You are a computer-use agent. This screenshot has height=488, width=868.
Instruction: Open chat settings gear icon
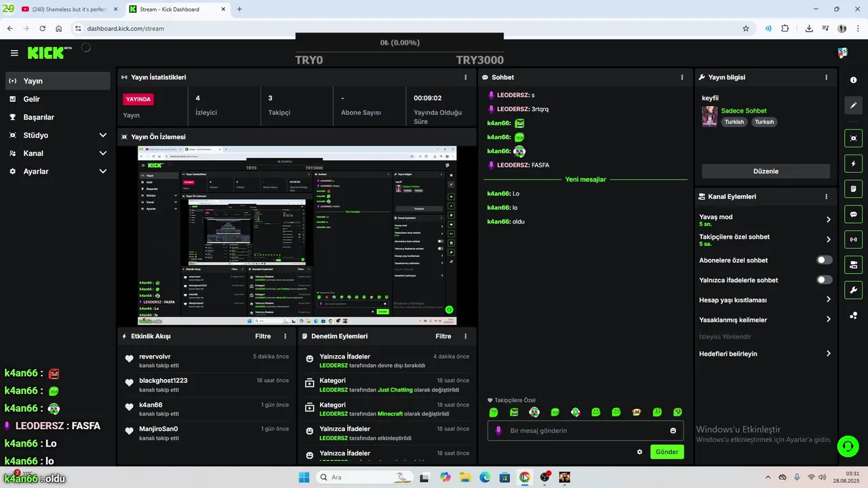(639, 451)
